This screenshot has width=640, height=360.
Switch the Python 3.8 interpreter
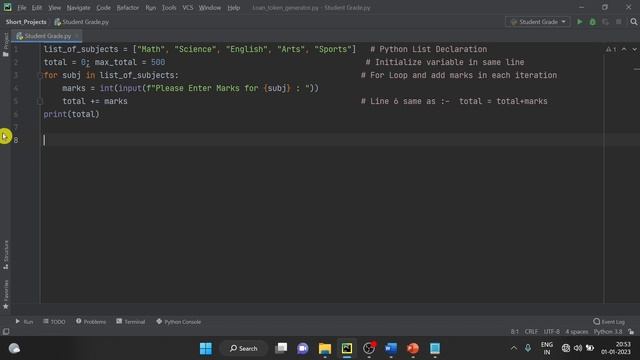[x=608, y=332]
